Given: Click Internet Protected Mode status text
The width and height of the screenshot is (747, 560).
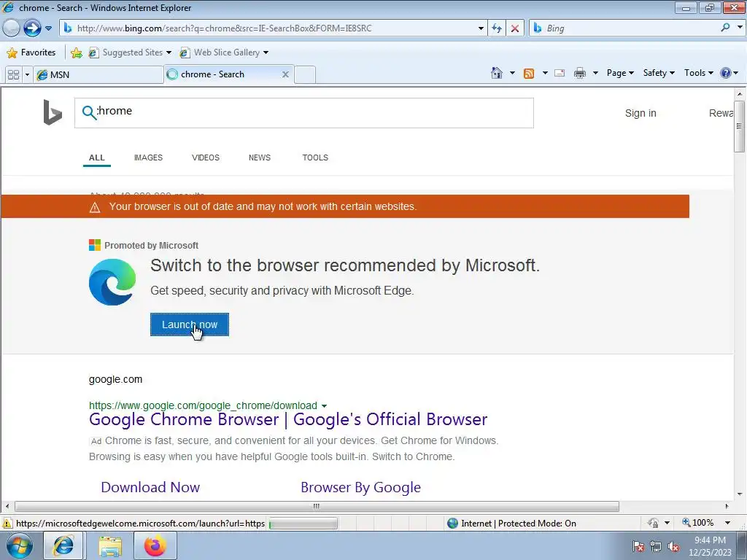Looking at the screenshot, I should [x=519, y=524].
